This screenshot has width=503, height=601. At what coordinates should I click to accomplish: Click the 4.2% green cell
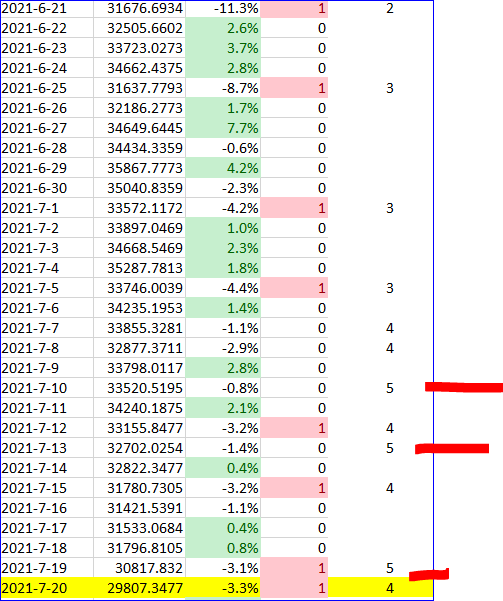click(x=223, y=168)
